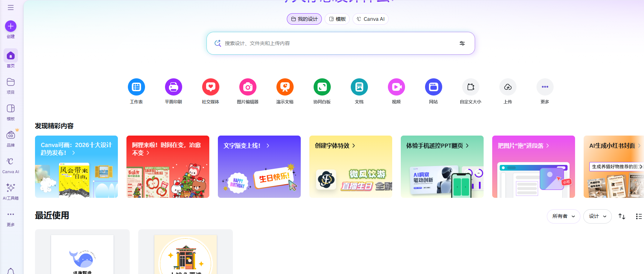This screenshot has width=644, height=274.
Task: Open the 文字渐变上线 card
Action: click(x=259, y=167)
